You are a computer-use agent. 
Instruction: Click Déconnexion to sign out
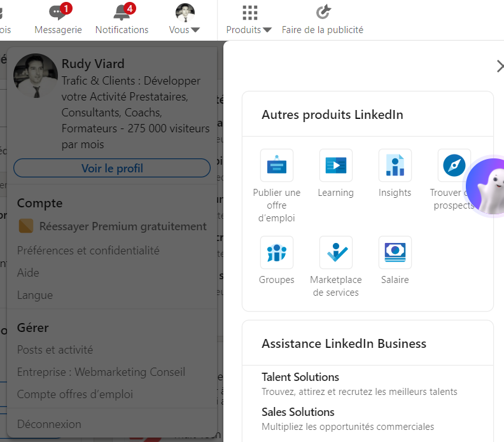click(49, 424)
